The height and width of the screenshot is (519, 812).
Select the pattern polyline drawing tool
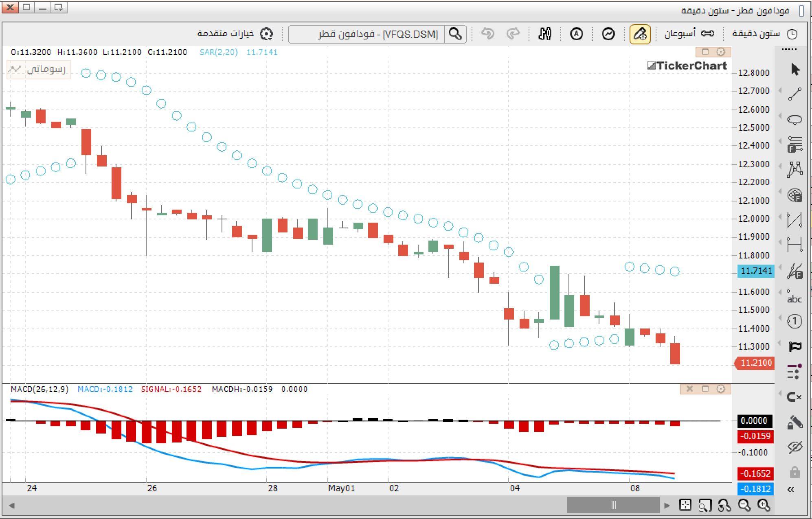tap(794, 169)
